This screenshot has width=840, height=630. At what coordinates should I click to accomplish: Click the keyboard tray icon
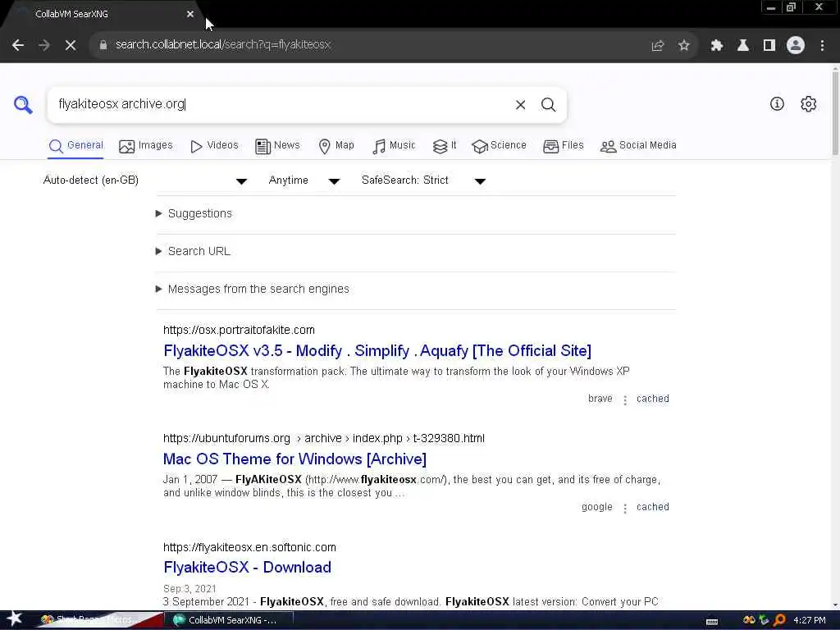[x=712, y=621]
